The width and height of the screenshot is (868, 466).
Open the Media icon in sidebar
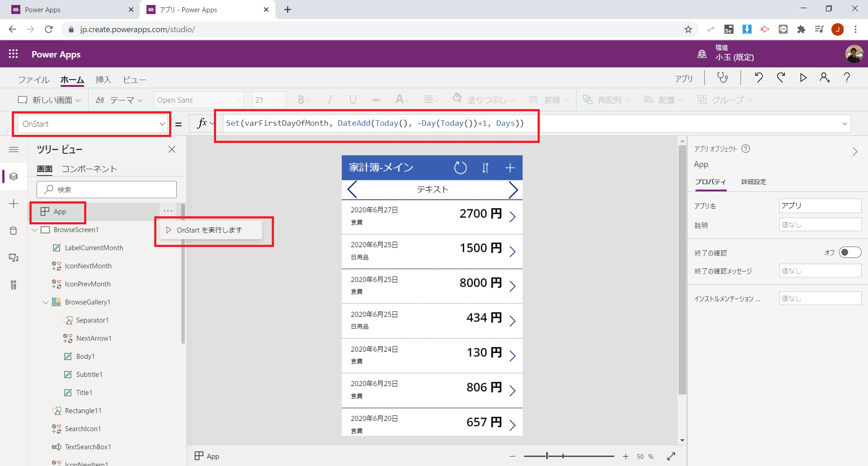[x=14, y=258]
